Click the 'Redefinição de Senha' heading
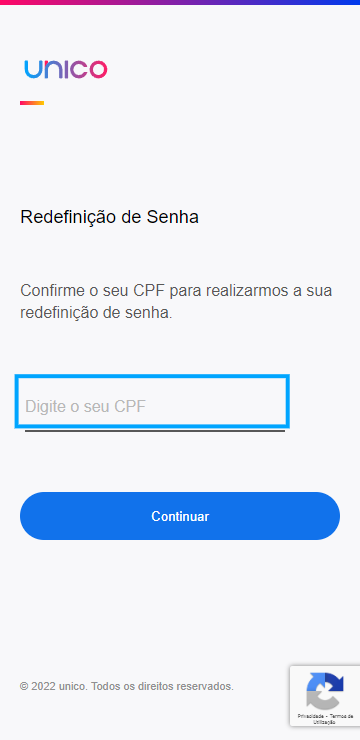 (x=109, y=217)
